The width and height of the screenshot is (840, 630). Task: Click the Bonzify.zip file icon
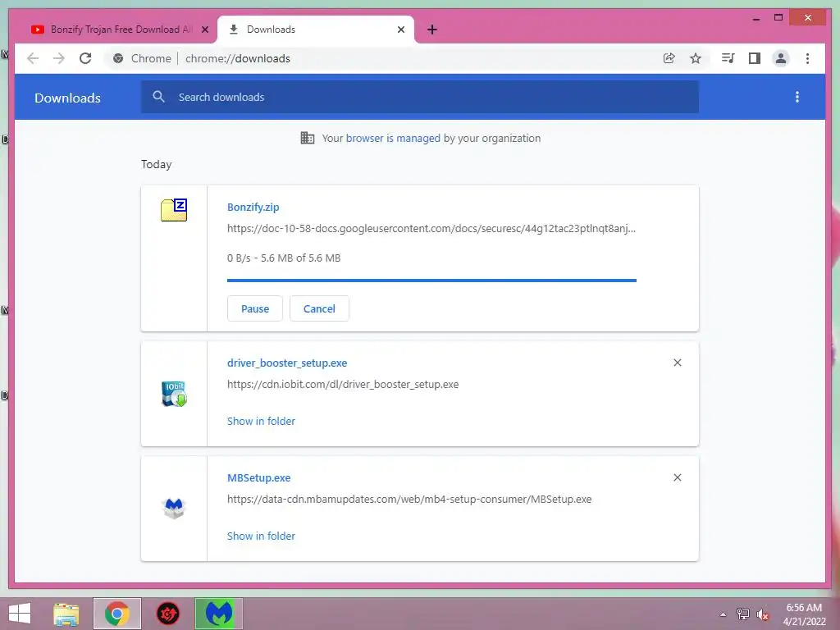[x=174, y=209]
